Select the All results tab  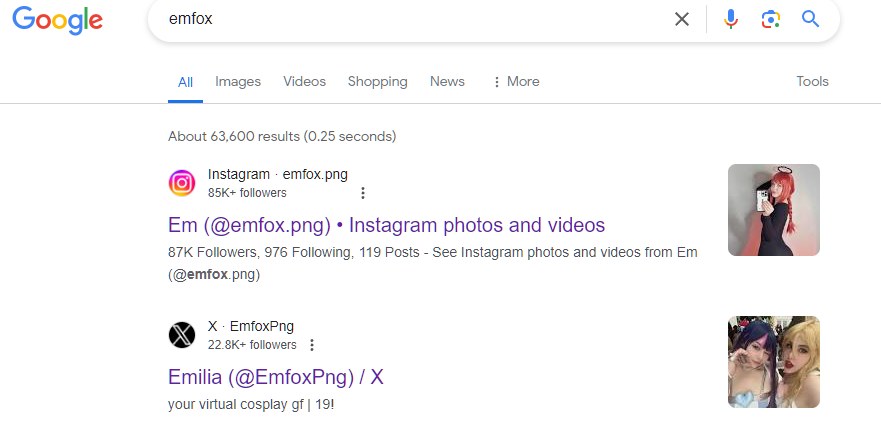(x=185, y=83)
